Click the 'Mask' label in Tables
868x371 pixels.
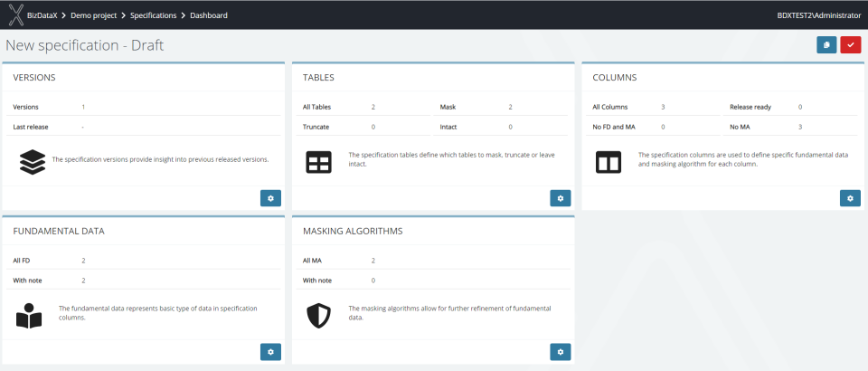tap(448, 107)
